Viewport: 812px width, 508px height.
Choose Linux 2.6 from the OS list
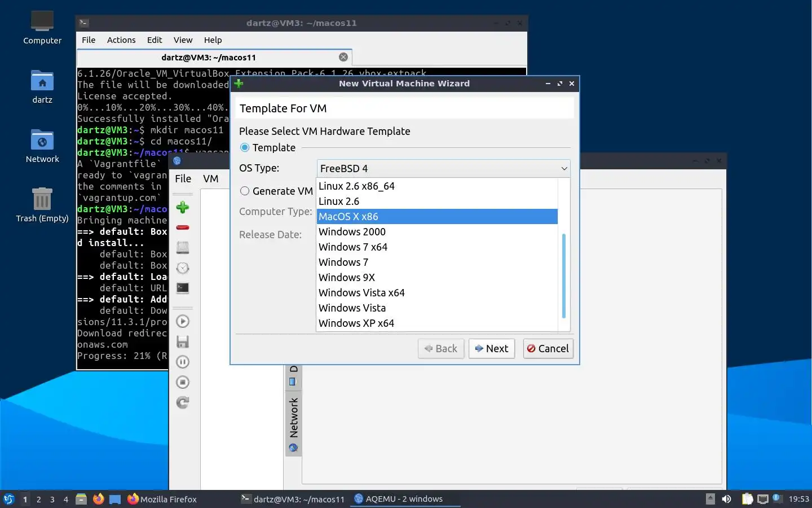[x=437, y=201]
